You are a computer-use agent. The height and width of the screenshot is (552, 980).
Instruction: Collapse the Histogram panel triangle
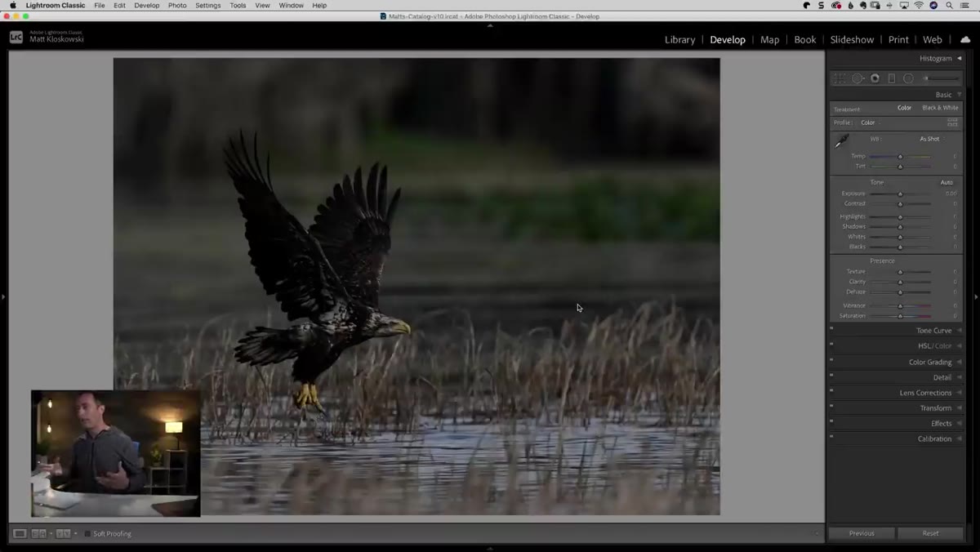click(x=960, y=58)
